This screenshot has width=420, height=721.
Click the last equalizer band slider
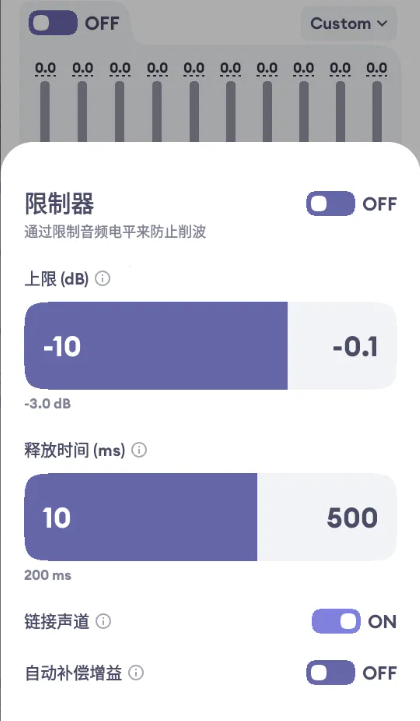pyautogui.click(x=377, y=112)
